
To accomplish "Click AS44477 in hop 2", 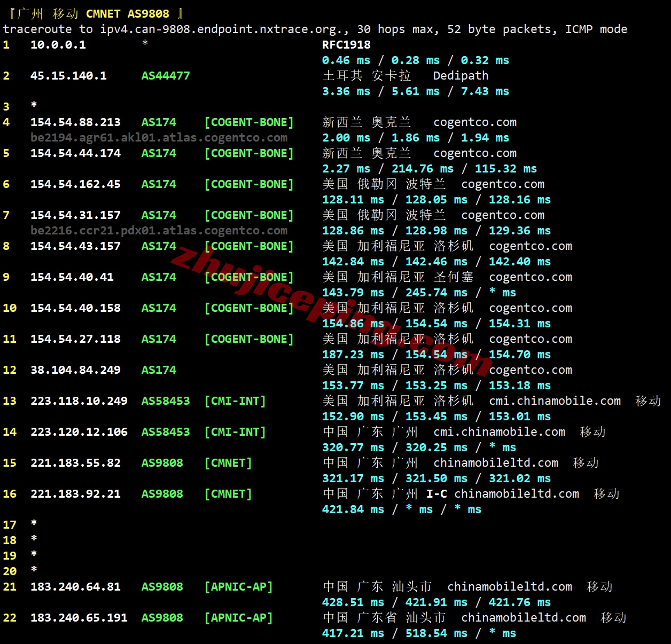I will [166, 76].
